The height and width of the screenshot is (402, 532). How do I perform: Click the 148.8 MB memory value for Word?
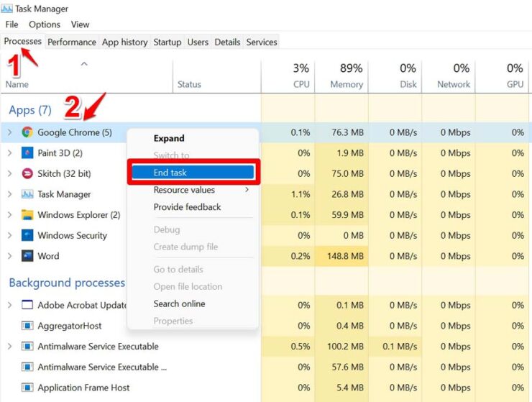(345, 256)
